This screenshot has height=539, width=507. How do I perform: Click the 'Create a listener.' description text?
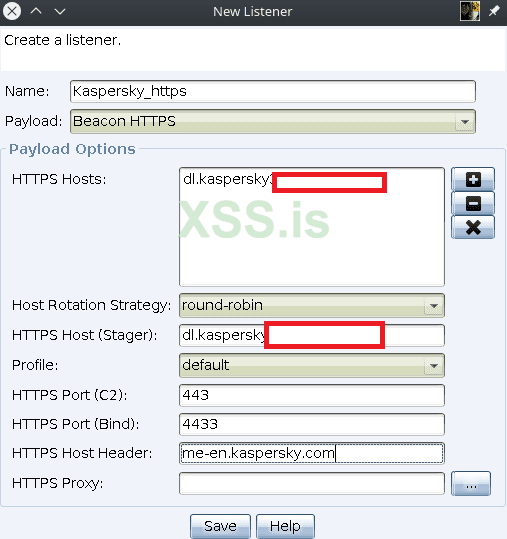coord(63,40)
